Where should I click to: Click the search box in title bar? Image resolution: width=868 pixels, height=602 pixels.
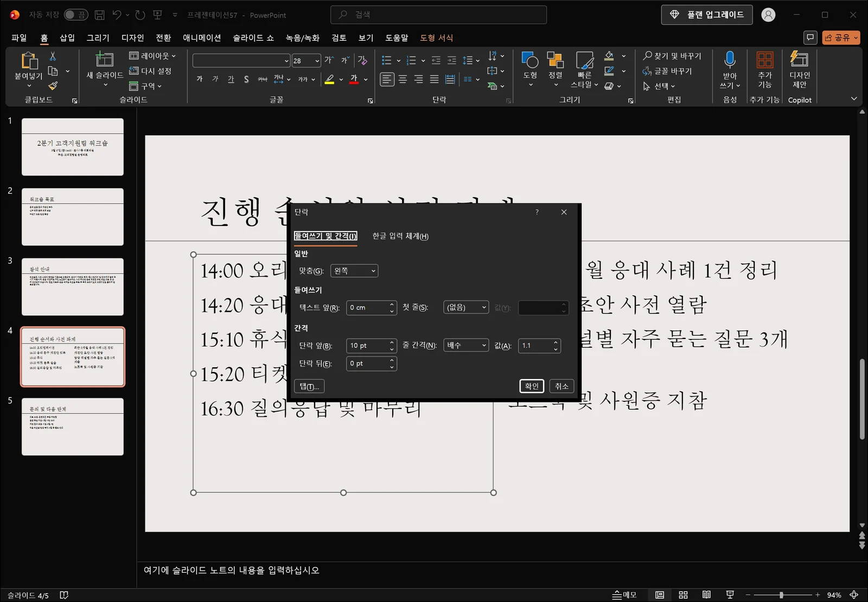click(438, 15)
